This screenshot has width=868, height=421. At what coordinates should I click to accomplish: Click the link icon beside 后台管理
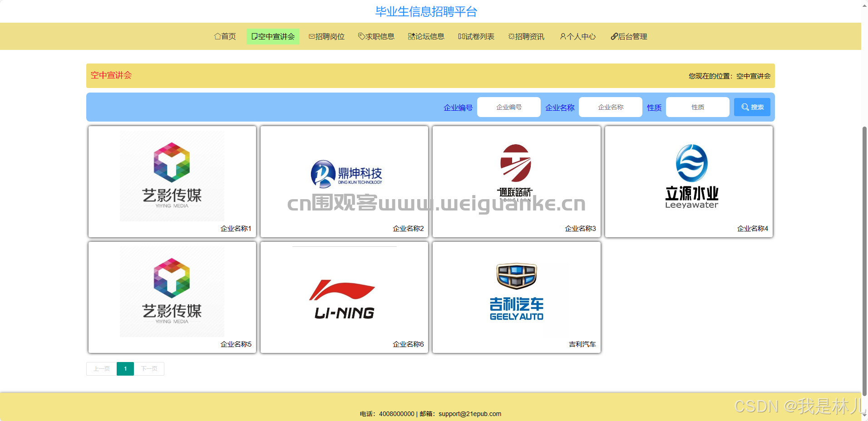614,36
